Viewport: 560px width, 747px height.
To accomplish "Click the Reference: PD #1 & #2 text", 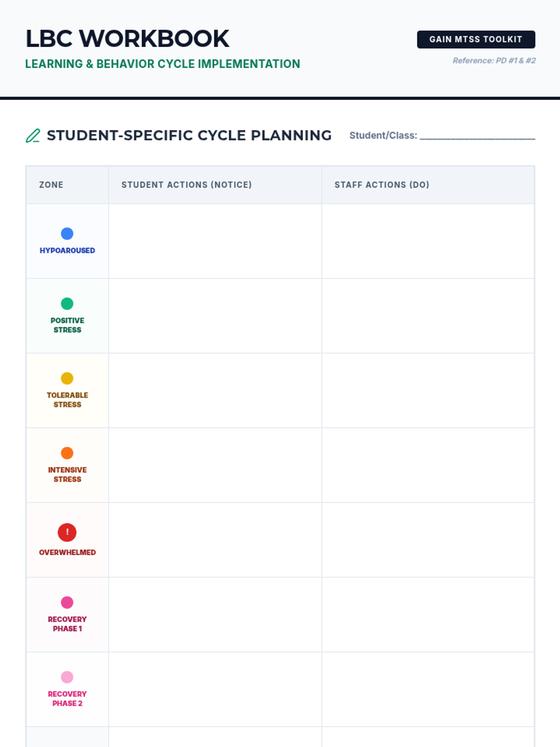I will 494,61.
